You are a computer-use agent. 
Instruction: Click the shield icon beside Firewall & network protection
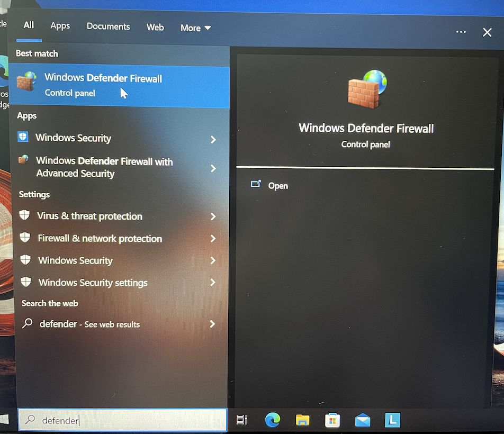point(25,238)
